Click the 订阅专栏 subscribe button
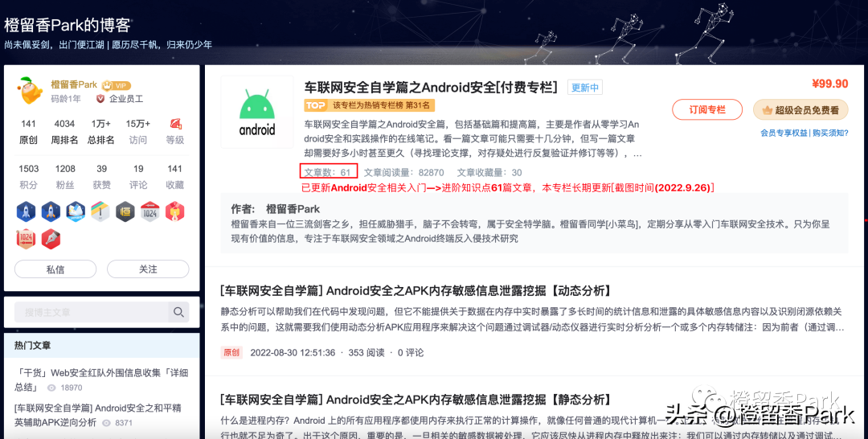Viewport: 868px width, 439px height. (707, 109)
